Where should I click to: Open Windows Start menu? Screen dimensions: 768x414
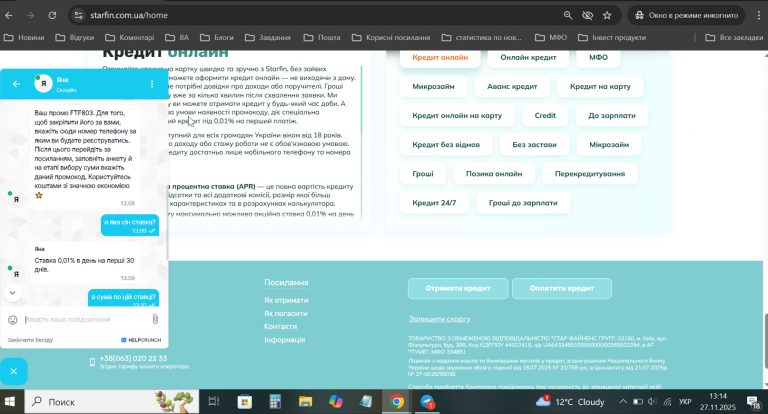tap(9, 402)
